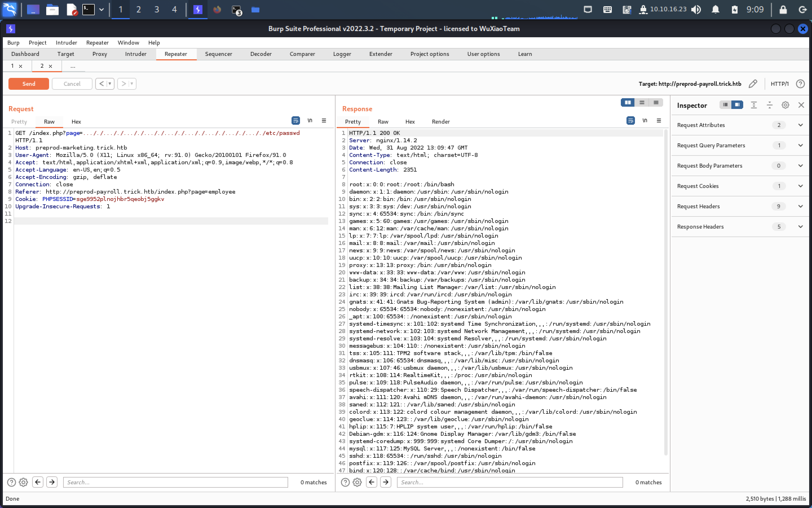This screenshot has width=812, height=508.
Task: Open response search settings gear
Action: (357, 483)
